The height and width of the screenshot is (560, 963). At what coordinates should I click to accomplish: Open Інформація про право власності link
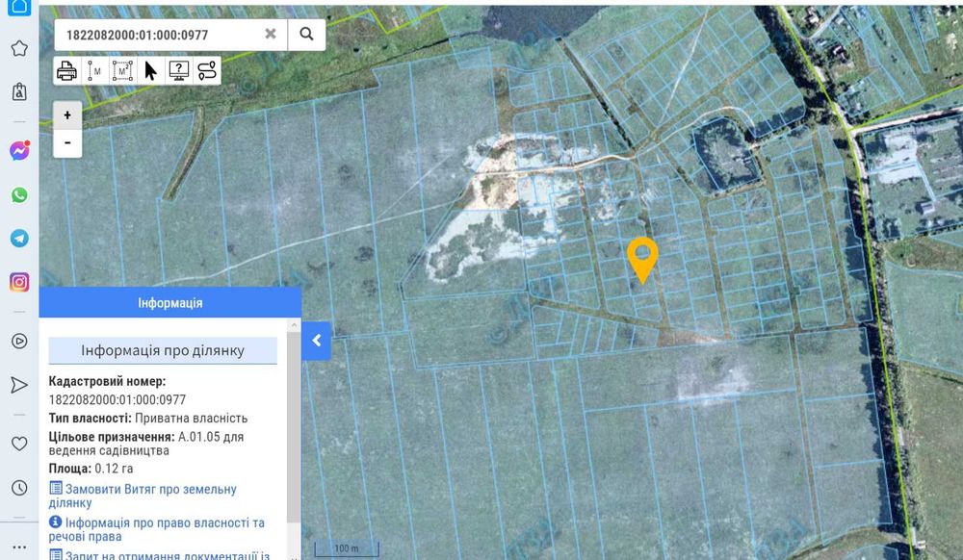tap(157, 529)
